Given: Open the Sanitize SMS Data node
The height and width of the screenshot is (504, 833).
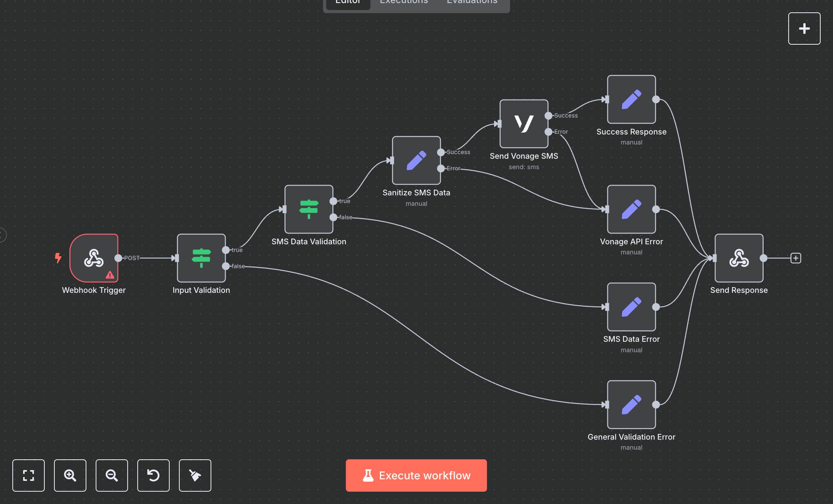Looking at the screenshot, I should point(416,160).
